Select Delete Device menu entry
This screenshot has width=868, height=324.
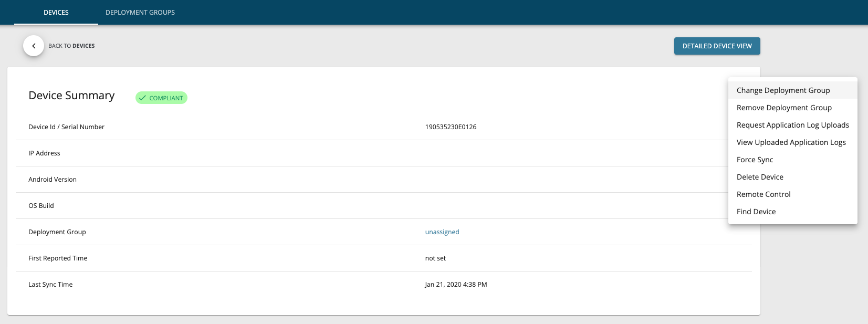click(793, 177)
